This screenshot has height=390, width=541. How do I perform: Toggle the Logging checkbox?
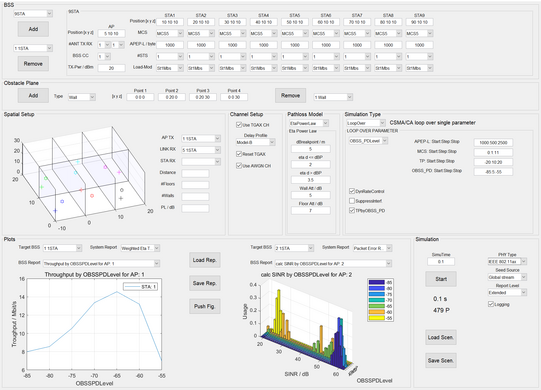click(x=491, y=304)
